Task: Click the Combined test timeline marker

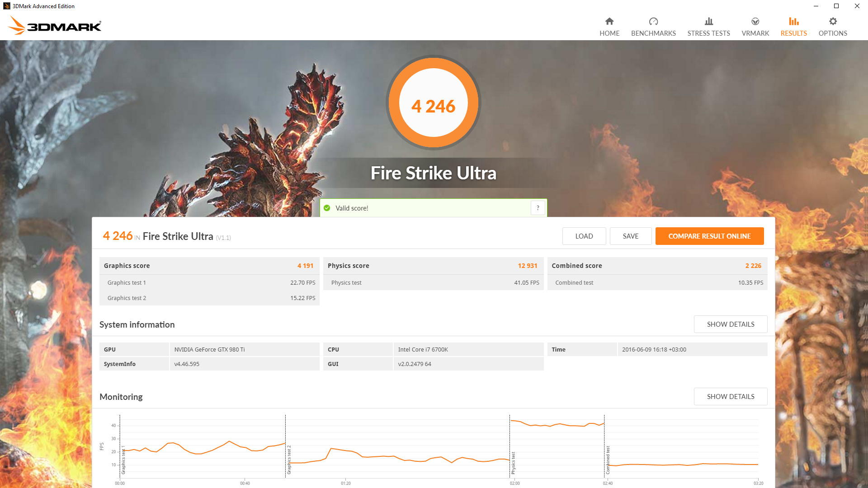Action: coord(608,460)
